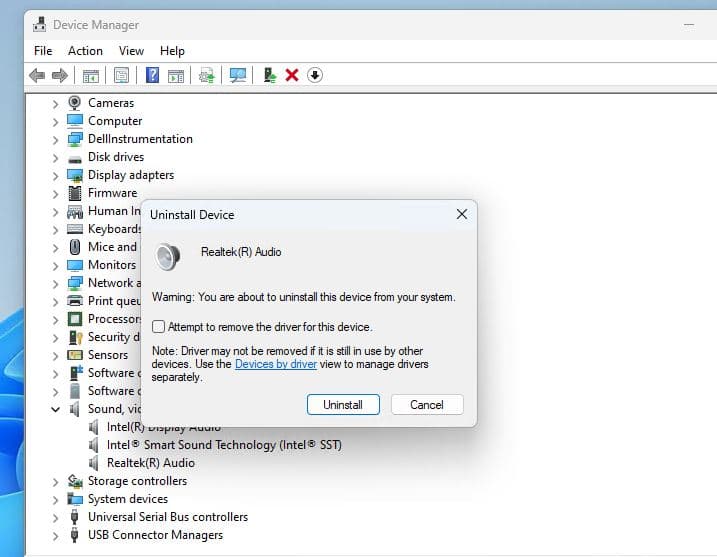Expand the Universal Serial Bus controllers node
This screenshot has width=717, height=557.
56,517
